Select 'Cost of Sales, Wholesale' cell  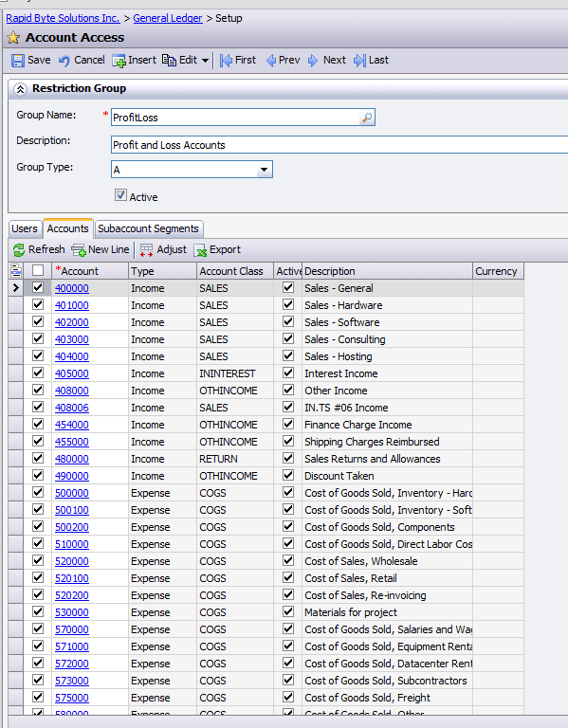tap(387, 561)
